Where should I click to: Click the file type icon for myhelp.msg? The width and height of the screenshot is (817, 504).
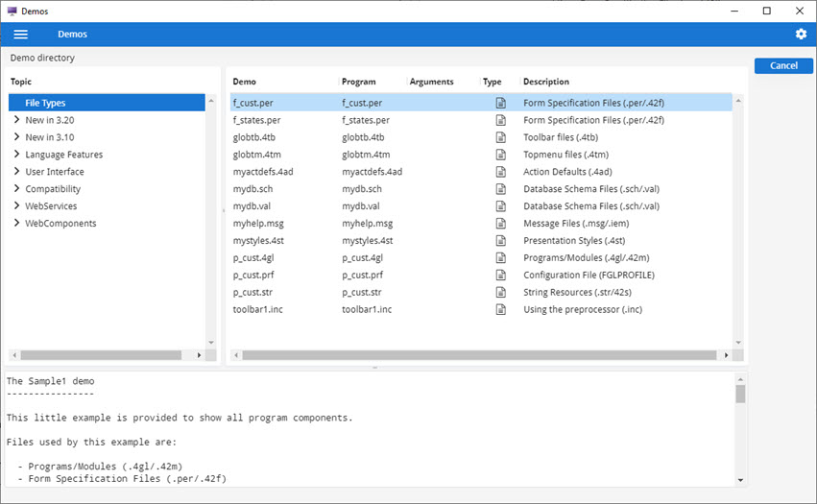[501, 223]
